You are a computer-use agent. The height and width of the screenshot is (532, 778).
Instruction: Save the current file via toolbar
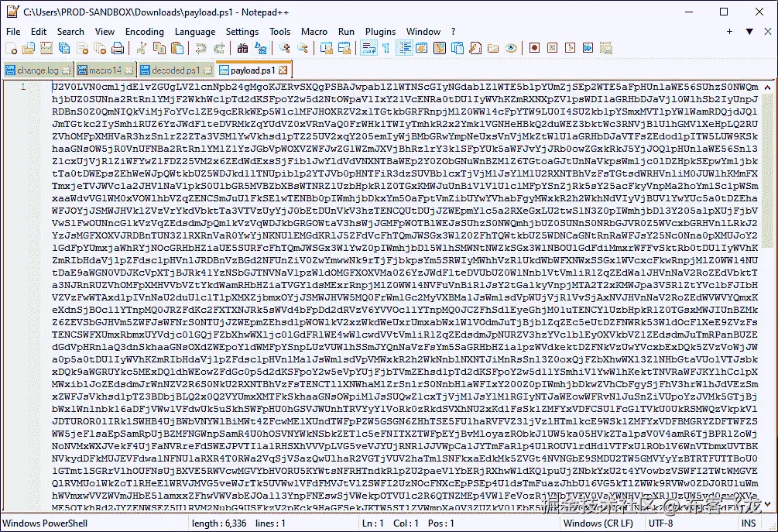click(46, 48)
